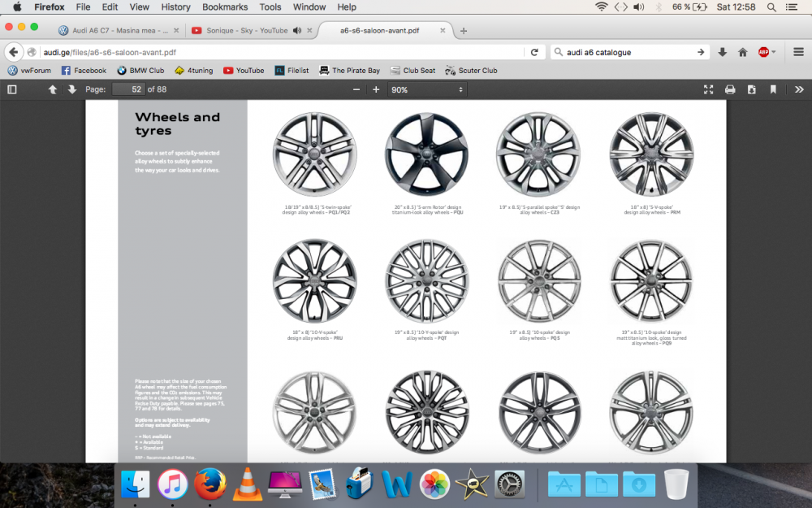Screen dimensions: 812x508
Task: Toggle the PDF sidebar panel
Action: 11,89
